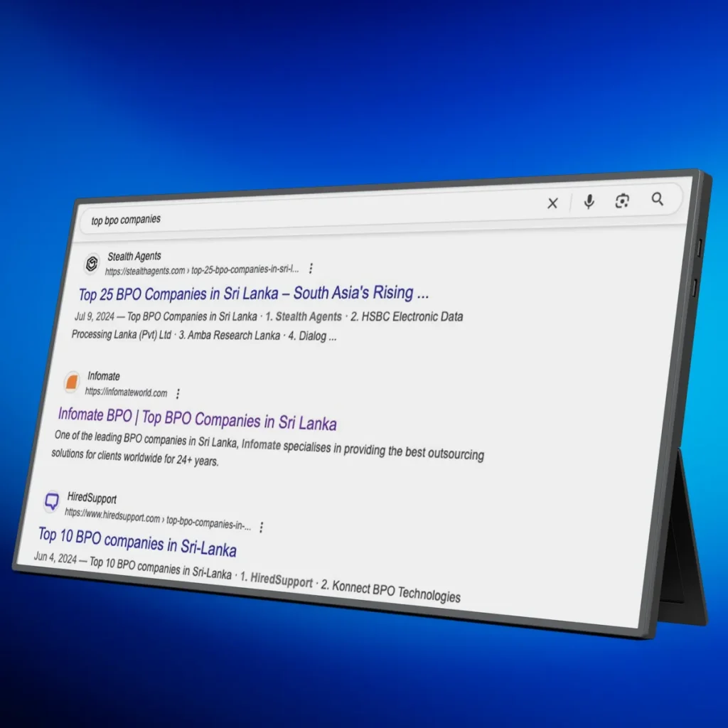
Task: Start voice search with the microphone icon
Action: tap(589, 202)
